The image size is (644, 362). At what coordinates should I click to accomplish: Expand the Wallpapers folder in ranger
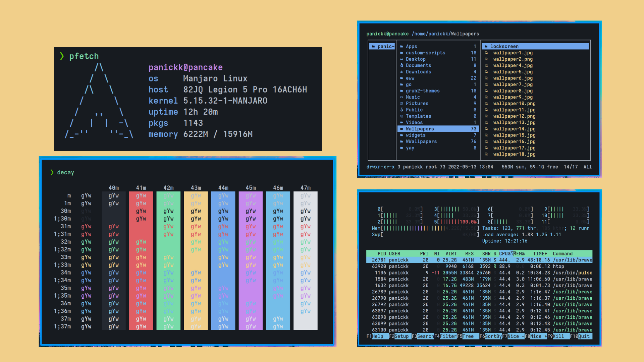(x=420, y=129)
